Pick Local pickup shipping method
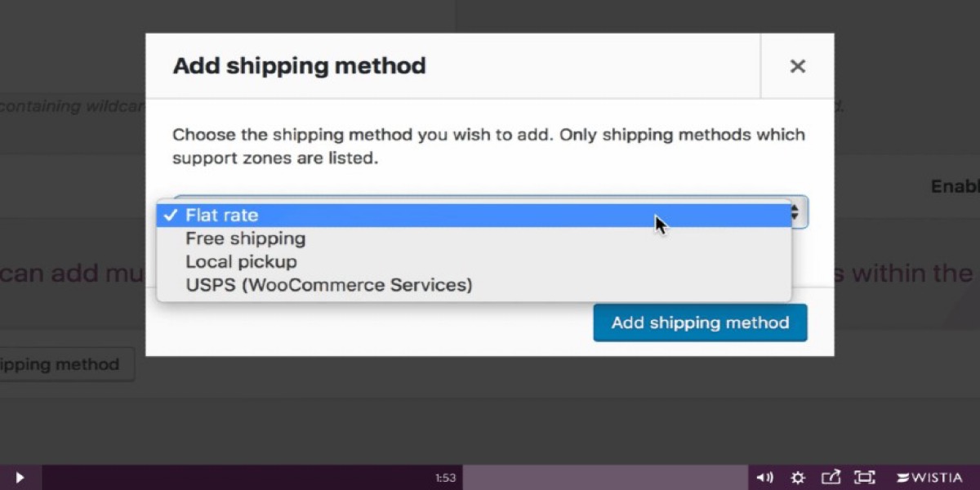Image resolution: width=980 pixels, height=490 pixels. point(241,262)
